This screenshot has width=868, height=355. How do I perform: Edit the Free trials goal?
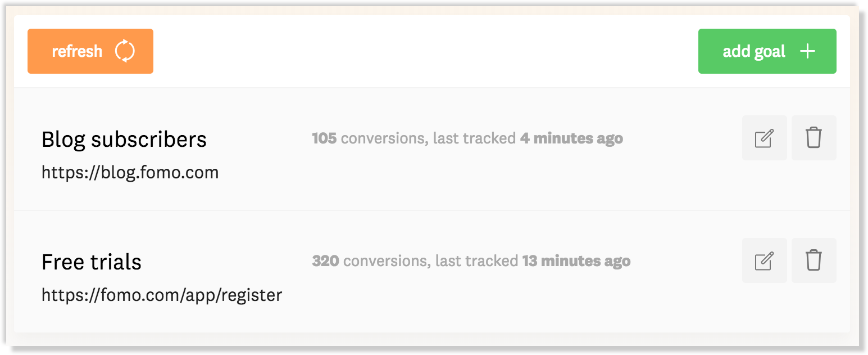pyautogui.click(x=764, y=260)
